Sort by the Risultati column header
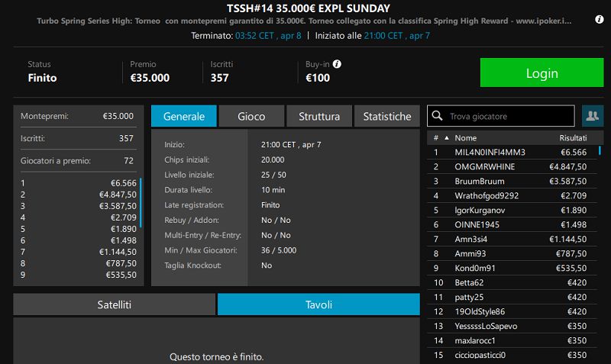611x364 pixels. (572, 138)
